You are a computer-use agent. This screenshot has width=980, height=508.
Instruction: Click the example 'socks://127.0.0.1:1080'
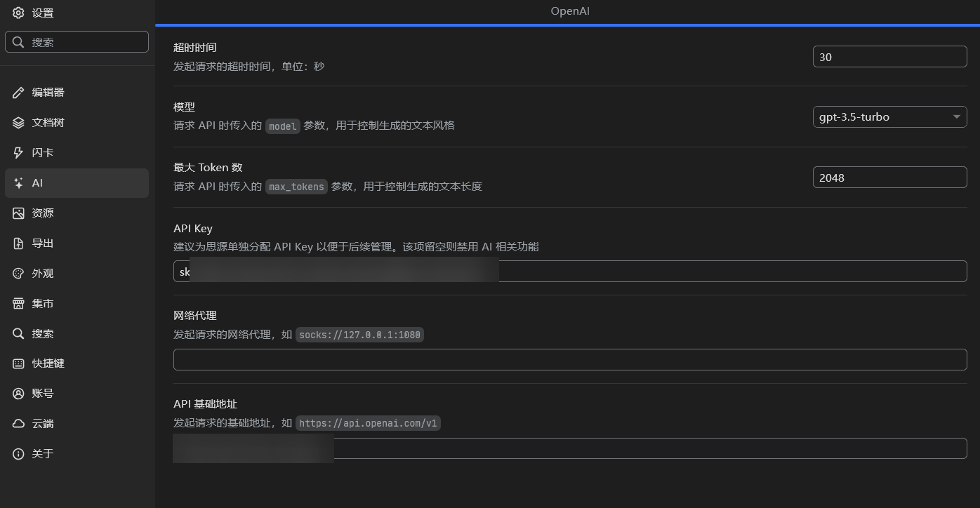(359, 335)
